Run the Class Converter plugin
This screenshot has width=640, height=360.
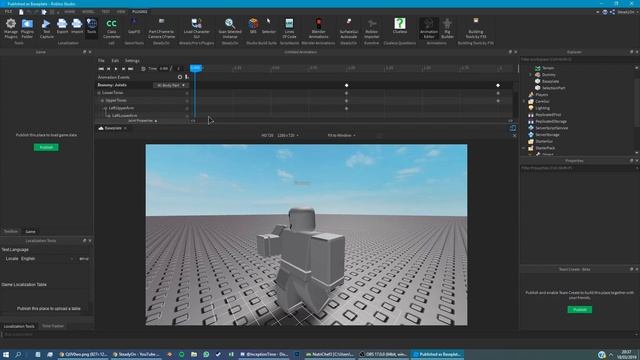(x=111, y=28)
